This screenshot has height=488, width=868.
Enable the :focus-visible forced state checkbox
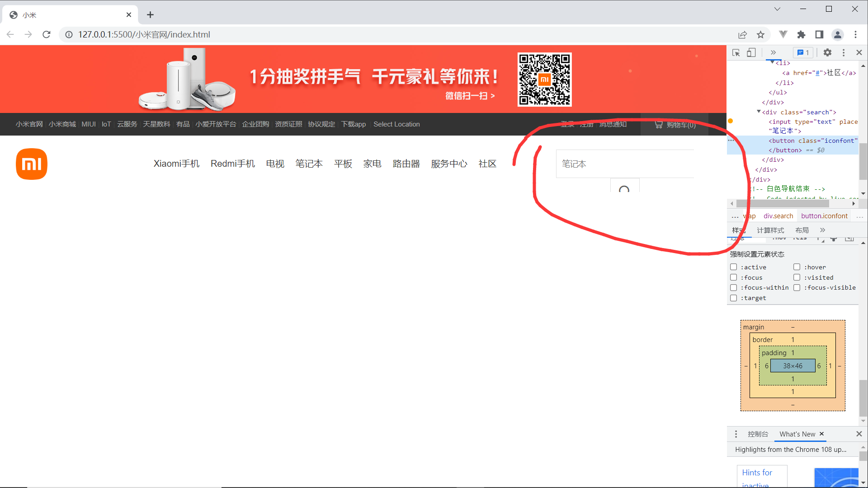point(797,287)
